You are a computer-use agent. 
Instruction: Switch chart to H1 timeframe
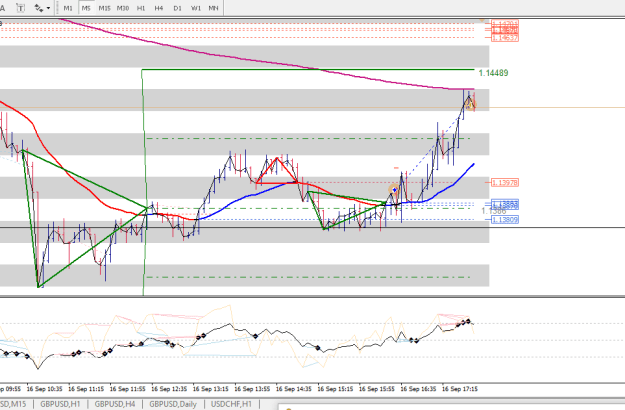pyautogui.click(x=141, y=8)
